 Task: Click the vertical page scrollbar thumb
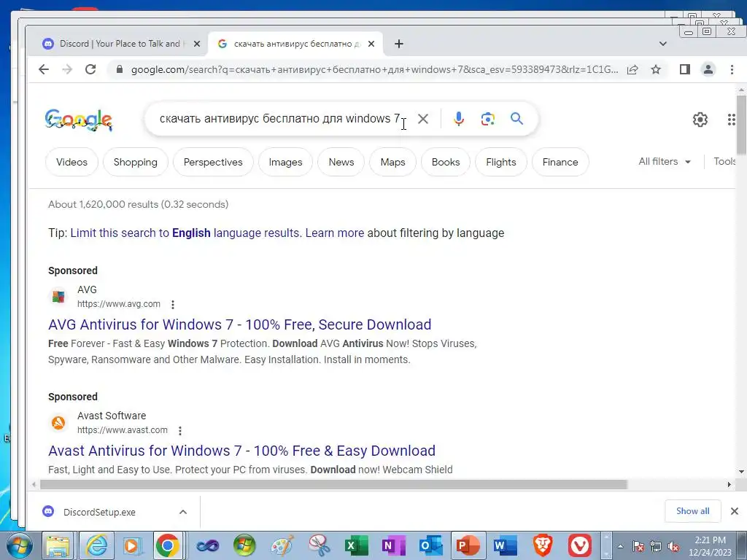coord(741,125)
